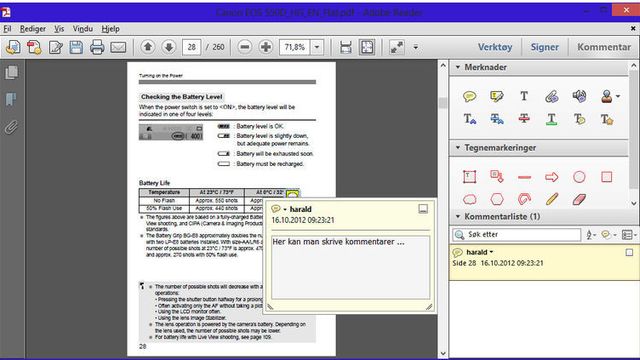Screen dimensions: 640x360
Task: Collapse the Tegnemarkeringer section
Action: click(x=458, y=147)
